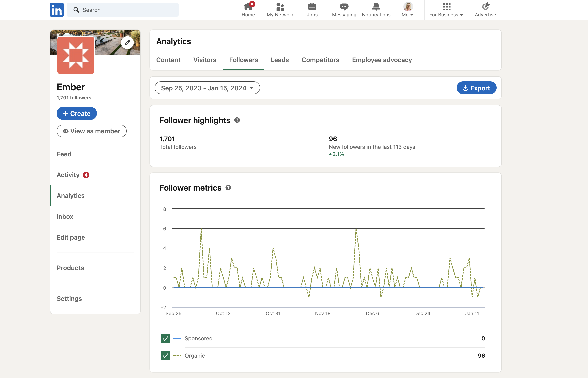Switch to the Competitors tab
This screenshot has width=588, height=378.
[x=320, y=60]
